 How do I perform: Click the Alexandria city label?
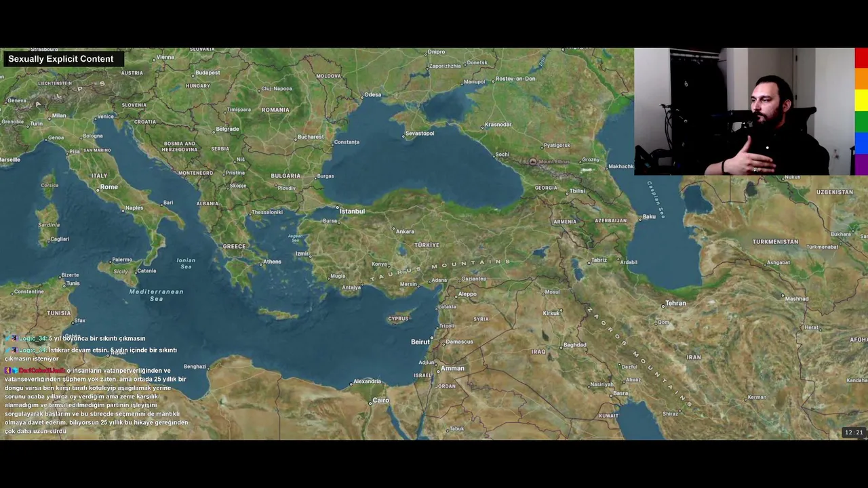(x=367, y=382)
